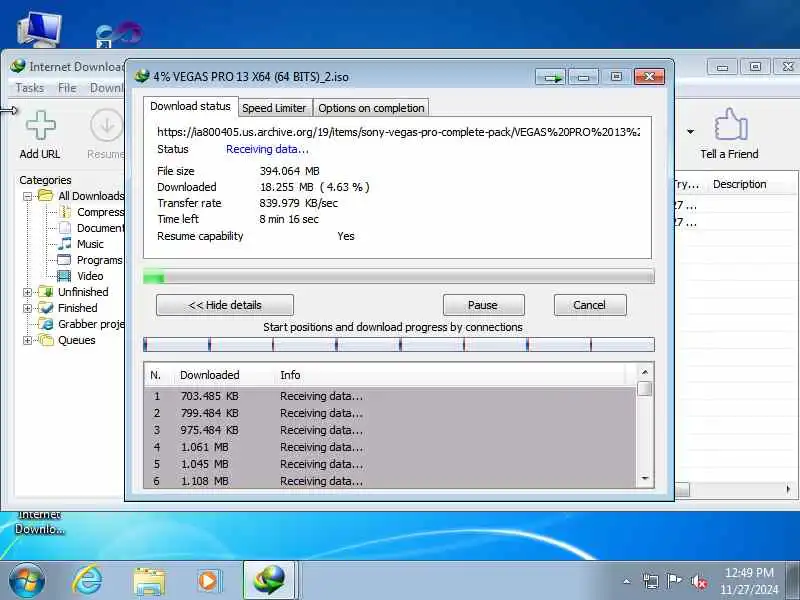Image resolution: width=800 pixels, height=600 pixels.
Task: Switch to the Download status tab
Action: [190, 106]
